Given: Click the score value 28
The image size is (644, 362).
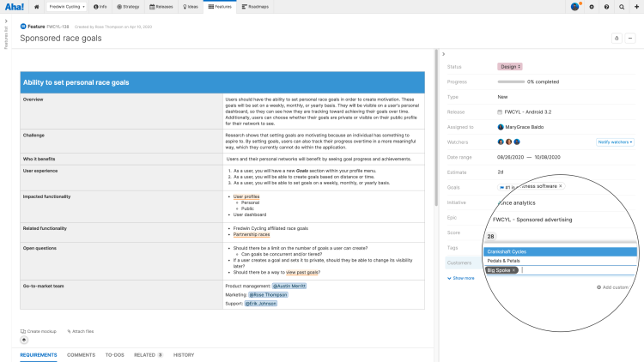Looking at the screenshot, I should pyautogui.click(x=491, y=237).
